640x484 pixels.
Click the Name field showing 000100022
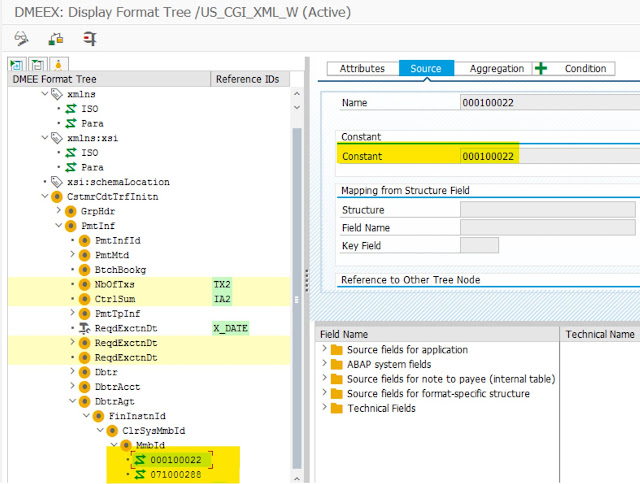pos(549,102)
